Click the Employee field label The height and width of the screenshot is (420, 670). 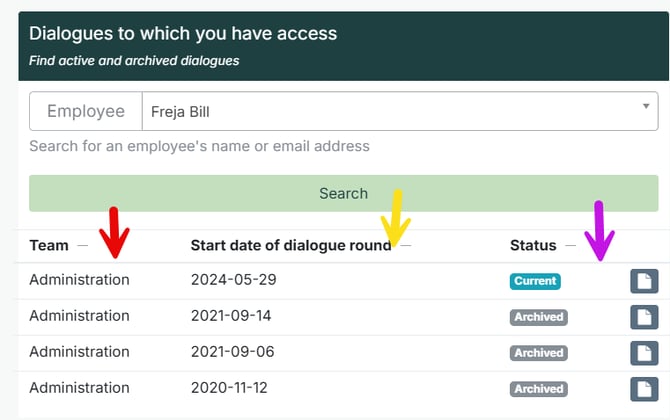coord(86,111)
